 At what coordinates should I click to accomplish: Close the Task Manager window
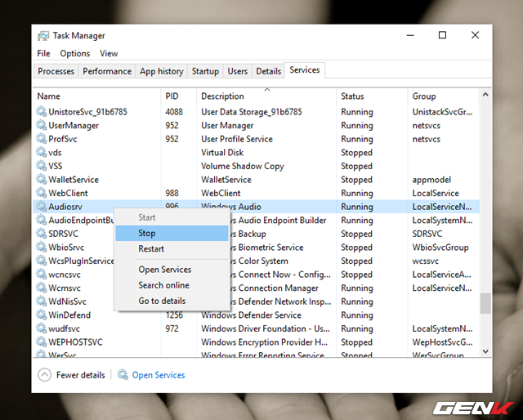(x=475, y=35)
